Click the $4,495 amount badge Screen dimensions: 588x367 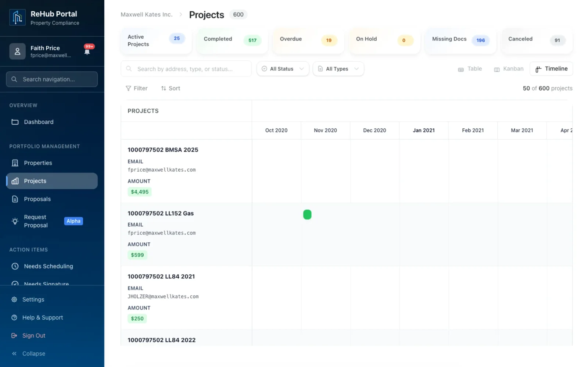click(140, 192)
